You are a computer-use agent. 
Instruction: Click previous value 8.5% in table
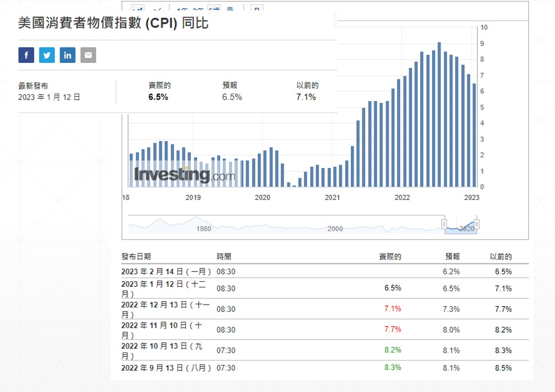pyautogui.click(x=504, y=368)
